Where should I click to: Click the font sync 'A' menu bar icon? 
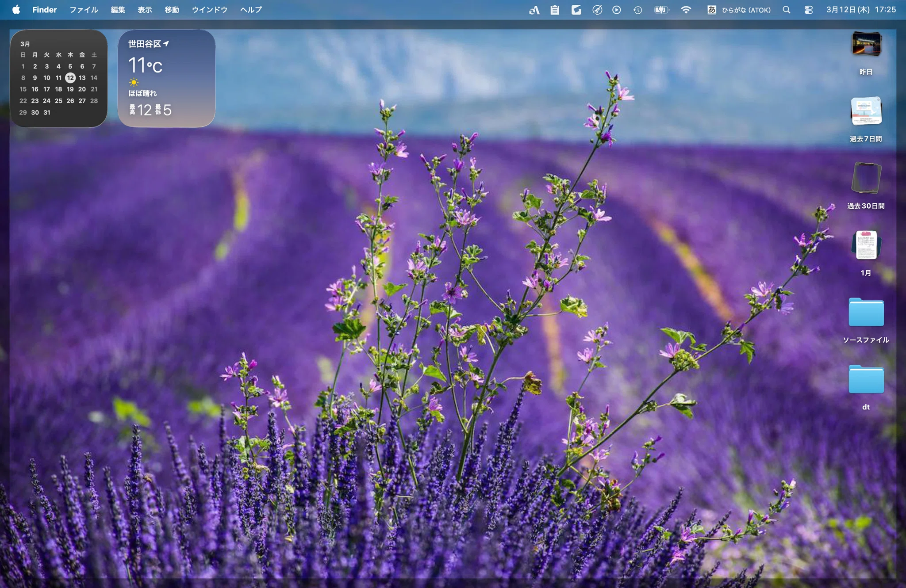[x=534, y=10]
